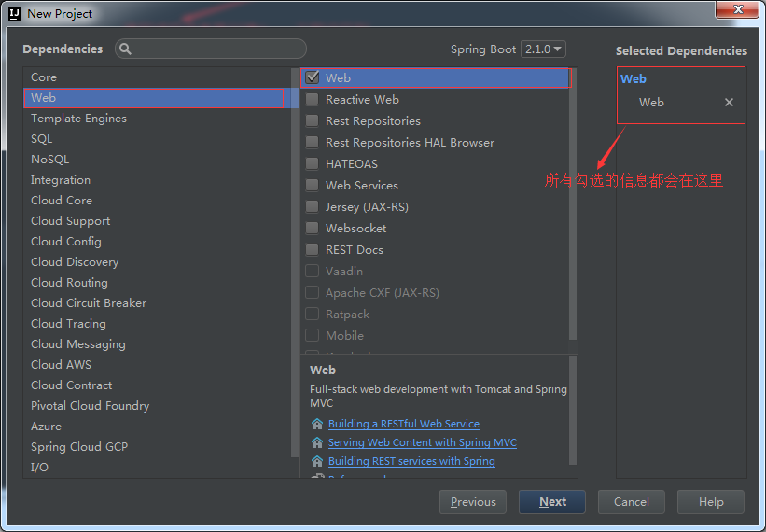
Task: Remove Web from Selected Dependencies
Action: tap(729, 103)
